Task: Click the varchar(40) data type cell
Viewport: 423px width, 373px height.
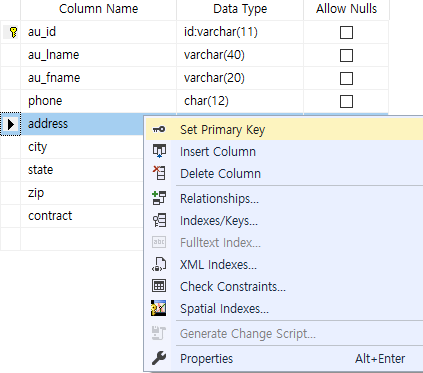Action: coord(240,55)
